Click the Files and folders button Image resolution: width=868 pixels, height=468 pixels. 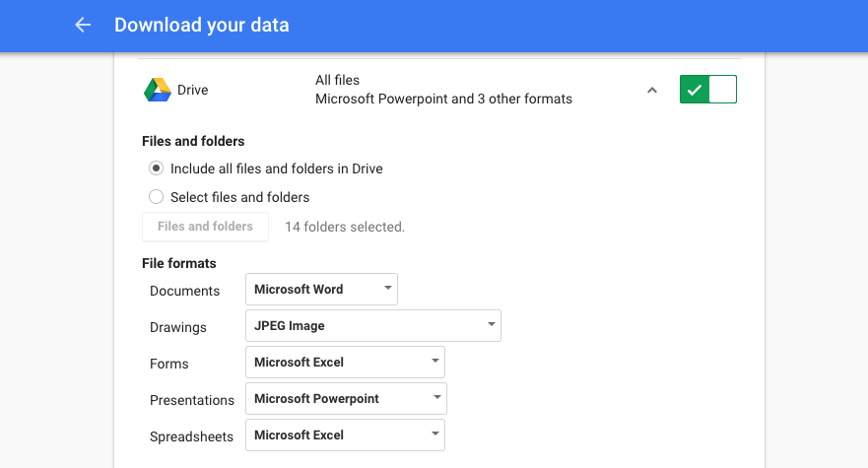pos(205,227)
